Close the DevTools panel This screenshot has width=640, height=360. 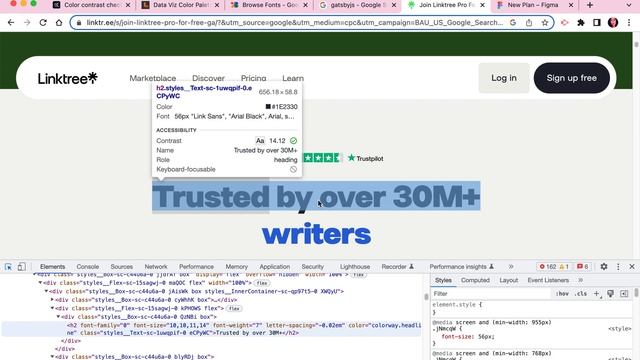point(632,267)
